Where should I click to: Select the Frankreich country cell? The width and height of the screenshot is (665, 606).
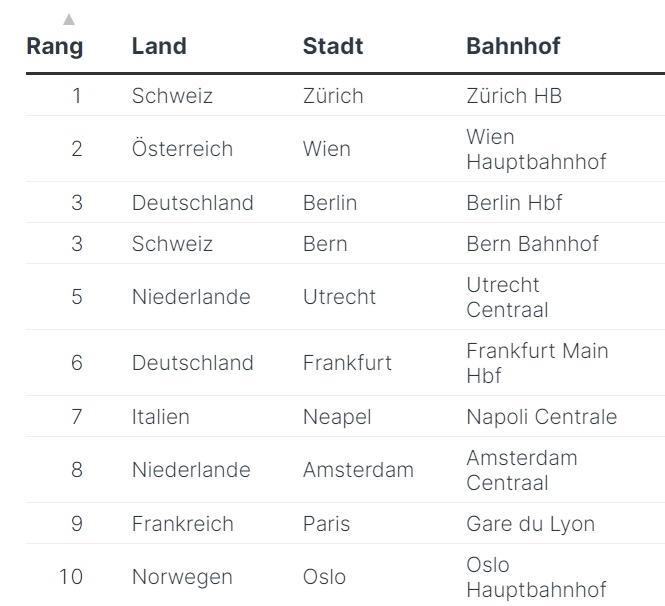click(182, 524)
